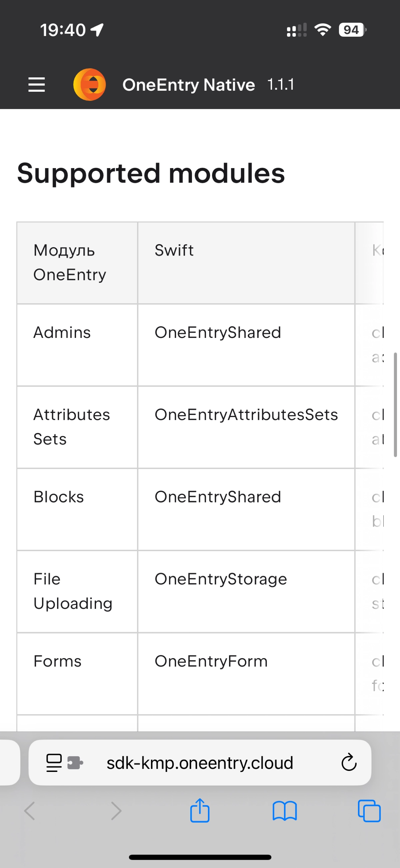This screenshot has width=400, height=868.
Task: Tap the Supported modules heading
Action: tap(151, 173)
